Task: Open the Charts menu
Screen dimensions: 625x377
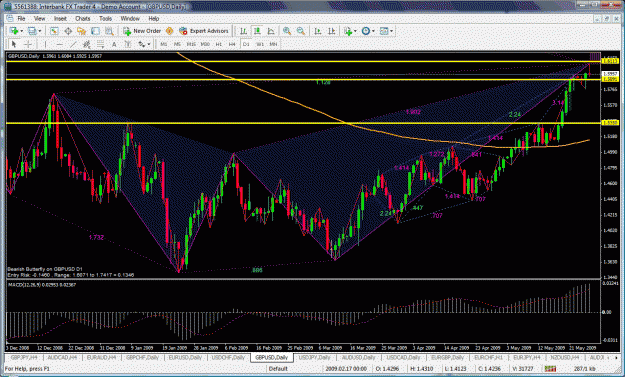Action: (83, 18)
